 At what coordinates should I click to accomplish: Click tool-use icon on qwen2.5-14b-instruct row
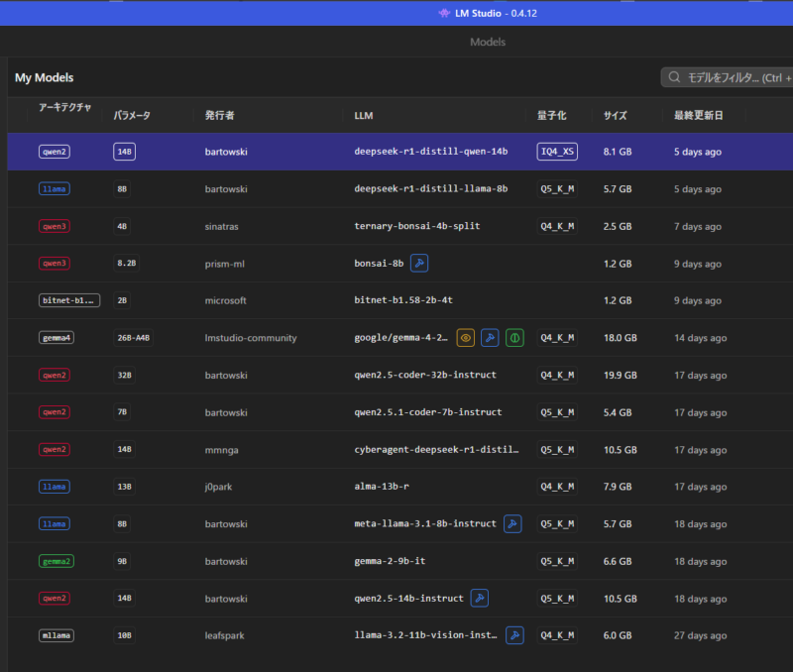[x=479, y=599]
